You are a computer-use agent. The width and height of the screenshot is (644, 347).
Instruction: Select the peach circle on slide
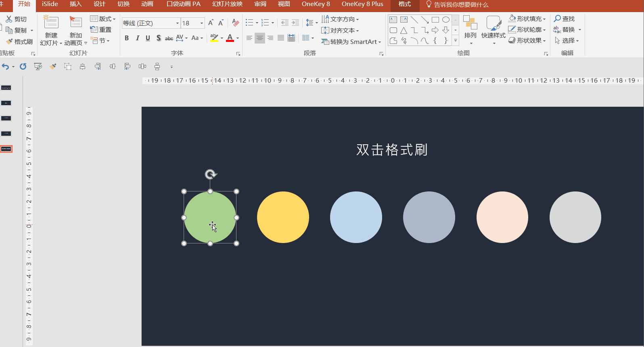pos(502,217)
